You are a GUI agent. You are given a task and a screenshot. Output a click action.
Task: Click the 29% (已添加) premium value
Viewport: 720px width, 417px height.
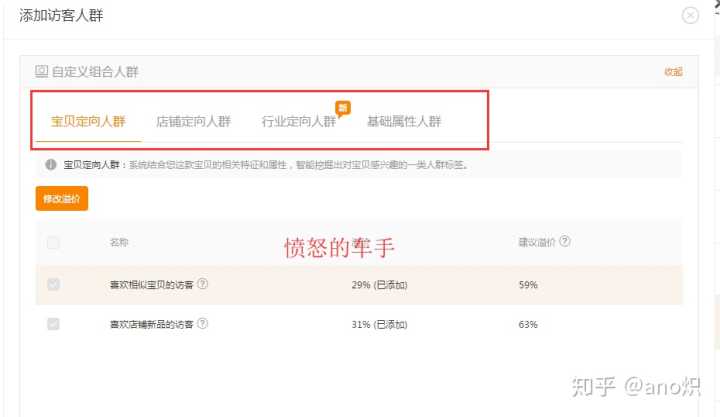[x=379, y=285]
